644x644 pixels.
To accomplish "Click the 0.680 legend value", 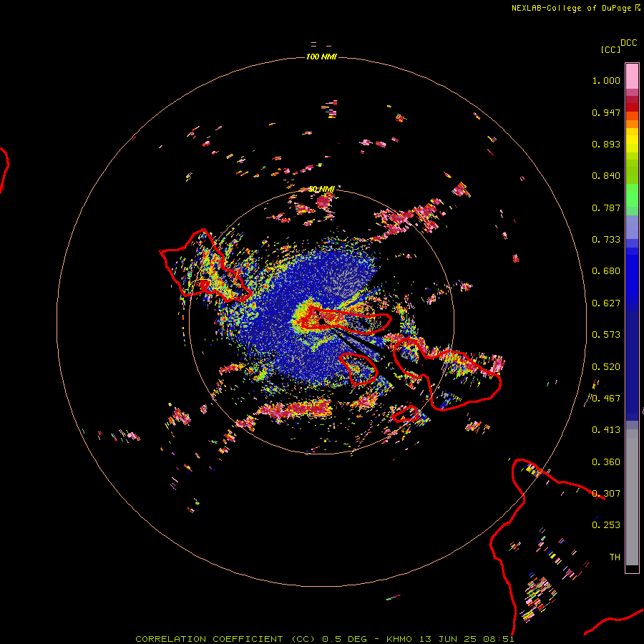I will 606,271.
